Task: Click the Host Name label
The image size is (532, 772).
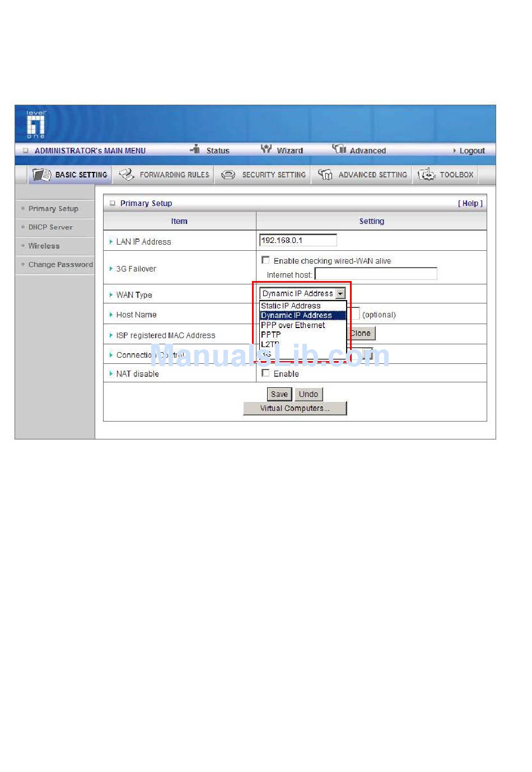Action: [x=136, y=315]
